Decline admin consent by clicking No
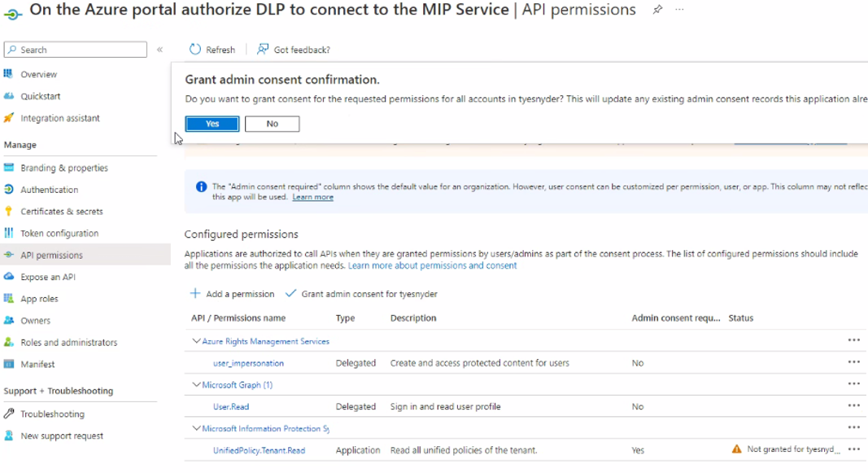This screenshot has width=868, height=473. pyautogui.click(x=272, y=124)
